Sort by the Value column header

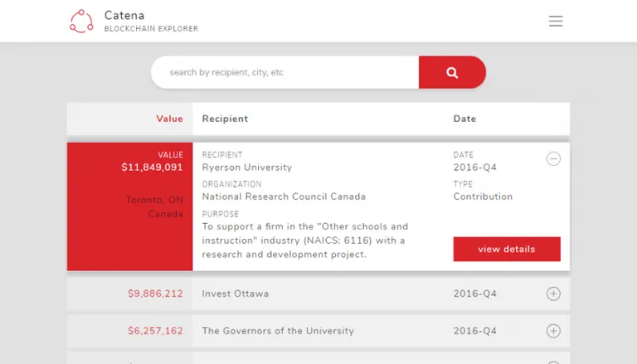coord(169,119)
